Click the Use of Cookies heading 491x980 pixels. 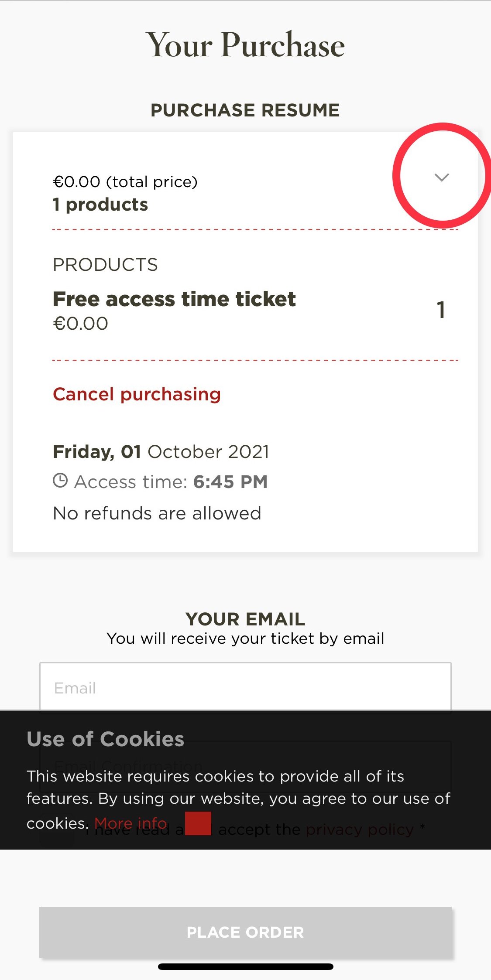[x=105, y=739]
